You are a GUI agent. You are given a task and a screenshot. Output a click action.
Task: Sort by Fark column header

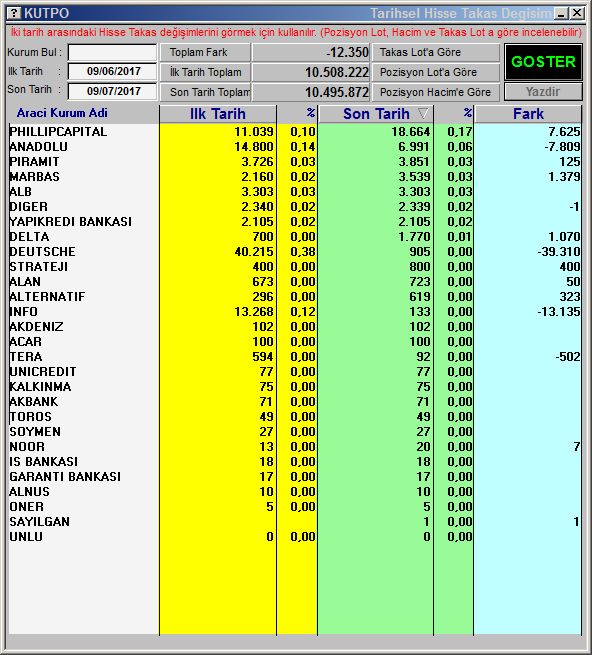(528, 114)
